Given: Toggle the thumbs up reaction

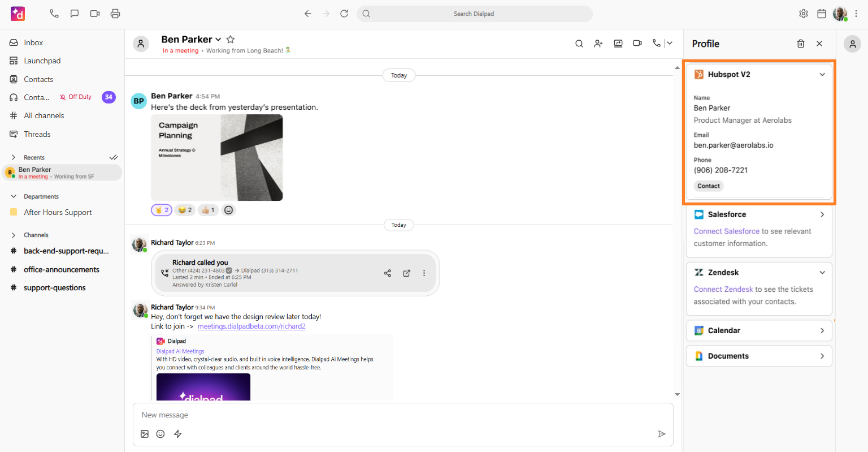Looking at the screenshot, I should [x=208, y=210].
